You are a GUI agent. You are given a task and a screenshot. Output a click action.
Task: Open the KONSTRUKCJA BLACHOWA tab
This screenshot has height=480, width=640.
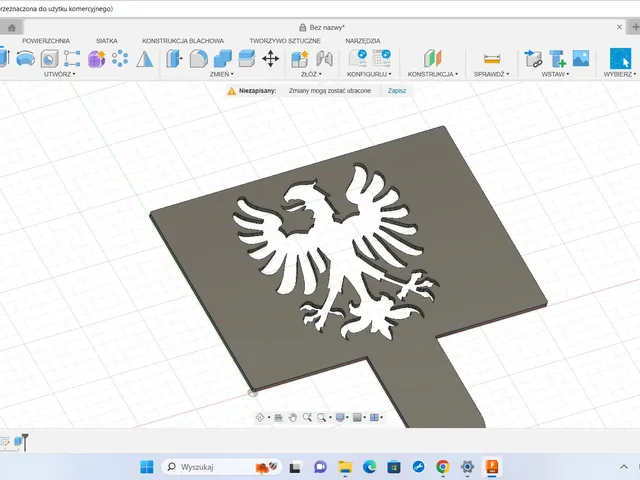(x=183, y=41)
